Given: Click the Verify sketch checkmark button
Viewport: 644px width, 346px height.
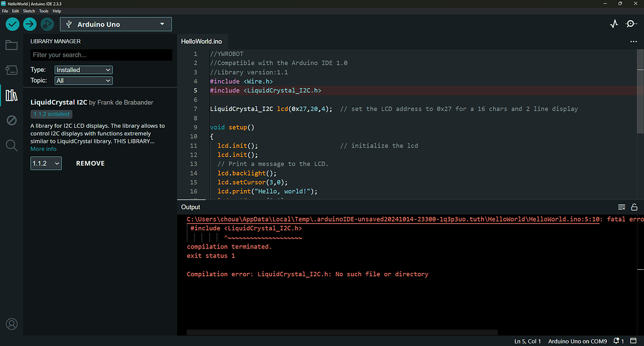Looking at the screenshot, I should coord(13,24).
